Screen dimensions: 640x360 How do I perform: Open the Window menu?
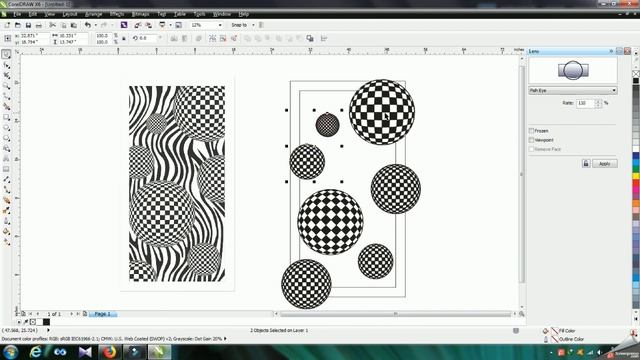[x=222, y=14]
